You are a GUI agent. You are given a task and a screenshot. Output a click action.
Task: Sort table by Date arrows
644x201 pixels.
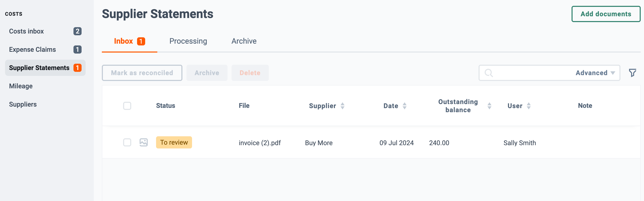pos(405,106)
